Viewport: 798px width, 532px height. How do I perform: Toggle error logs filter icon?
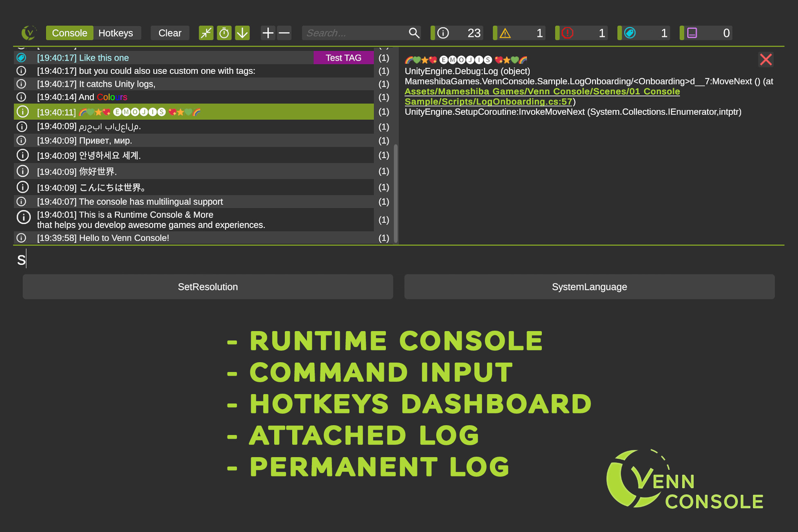(x=568, y=33)
